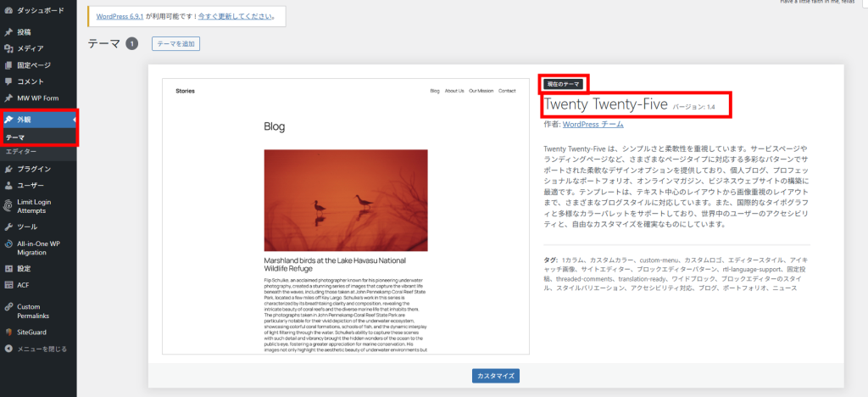The image size is (868, 397).
Task: Open the All-in-One WP Migration menu
Action: click(38, 248)
